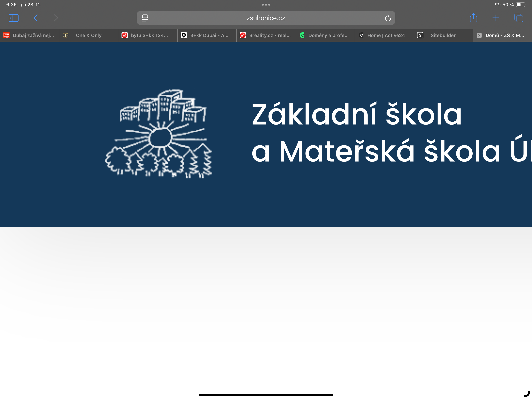Tap the 6:35 clock in status bar
This screenshot has height=399, width=532.
(11, 4)
